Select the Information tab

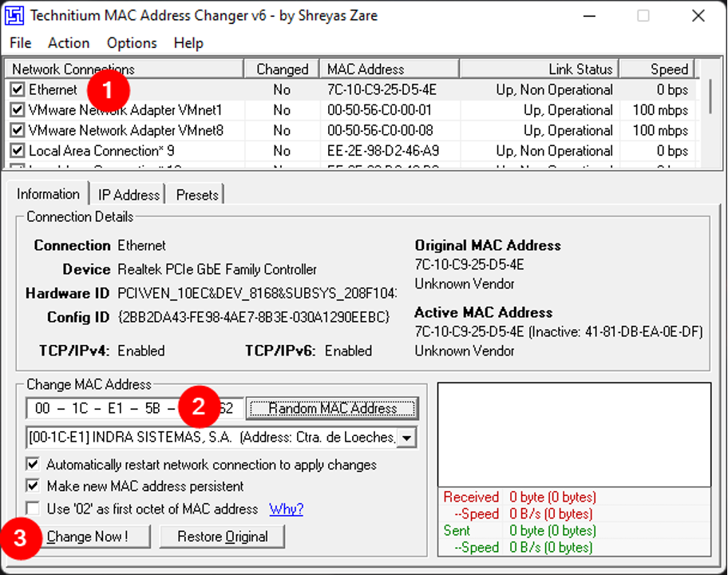48,193
